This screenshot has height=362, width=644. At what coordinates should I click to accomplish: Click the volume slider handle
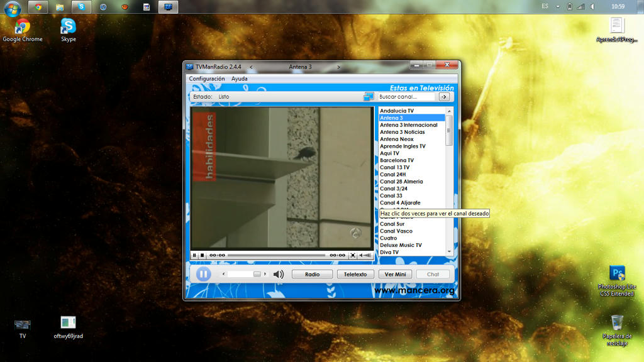point(257,274)
